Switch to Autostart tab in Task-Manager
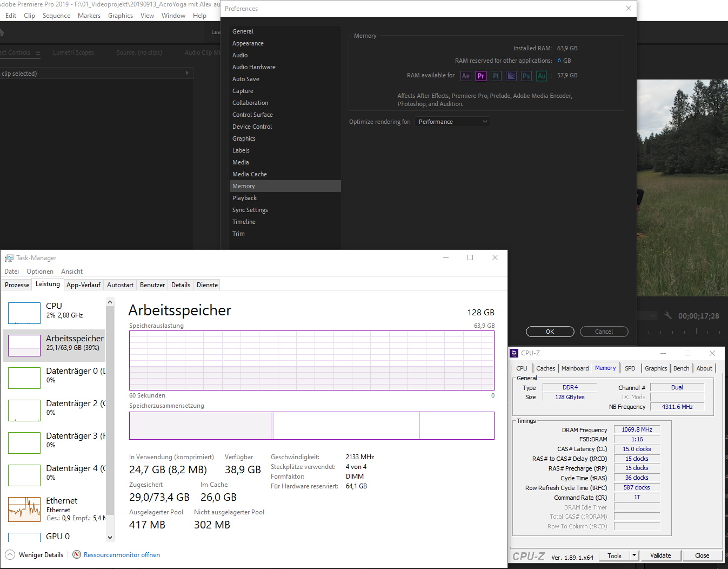 pos(120,285)
